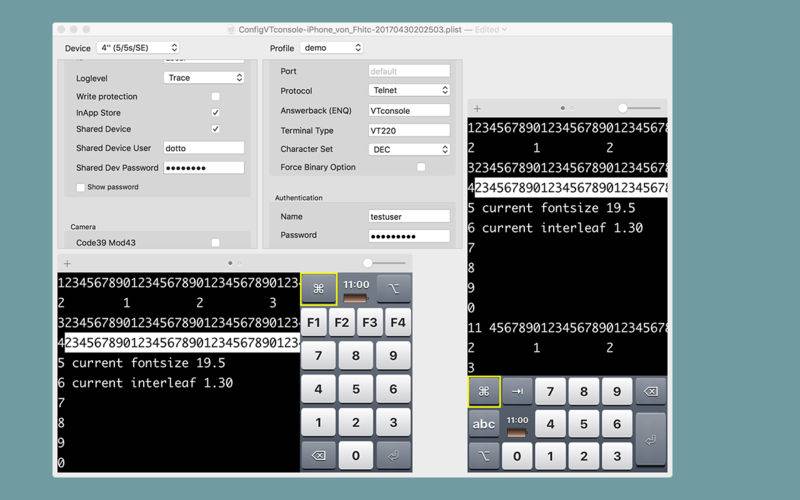800x500 pixels.
Task: Tap the option key beside the 11:00 clock
Action: 393,289
